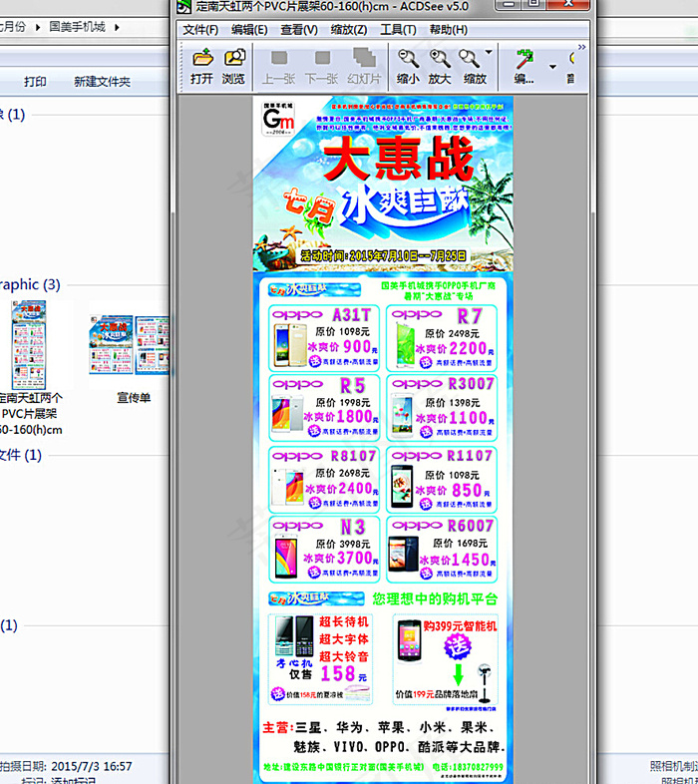Viewport: 698px width, 784px height.
Task: Go to previous image with 上一张
Action: tap(279, 66)
